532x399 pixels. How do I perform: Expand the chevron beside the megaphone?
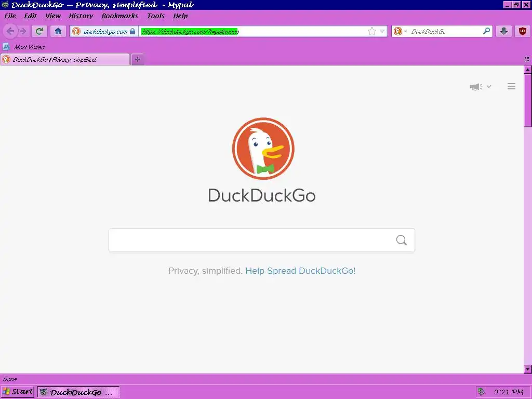488,87
